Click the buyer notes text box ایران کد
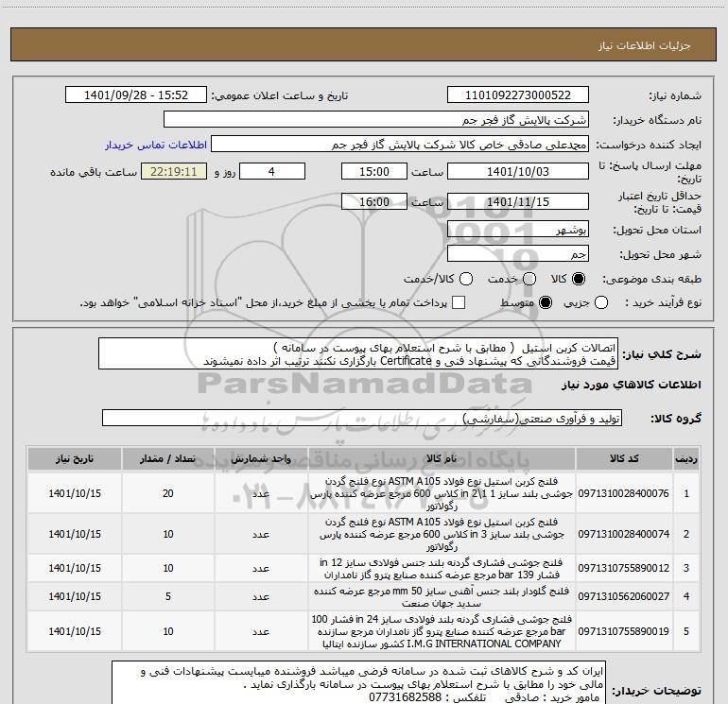The width and height of the screenshot is (728, 704). pos(359,683)
